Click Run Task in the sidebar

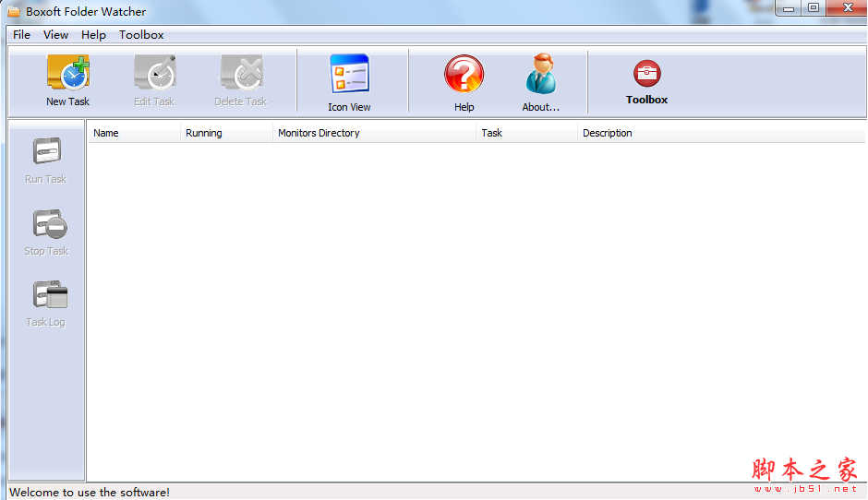click(x=46, y=161)
